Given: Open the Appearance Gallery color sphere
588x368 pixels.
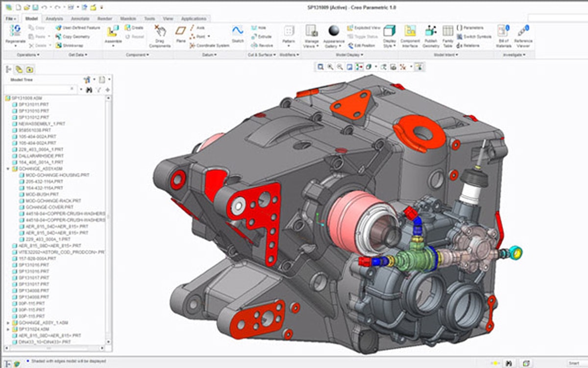Looking at the screenshot, I should 333,30.
